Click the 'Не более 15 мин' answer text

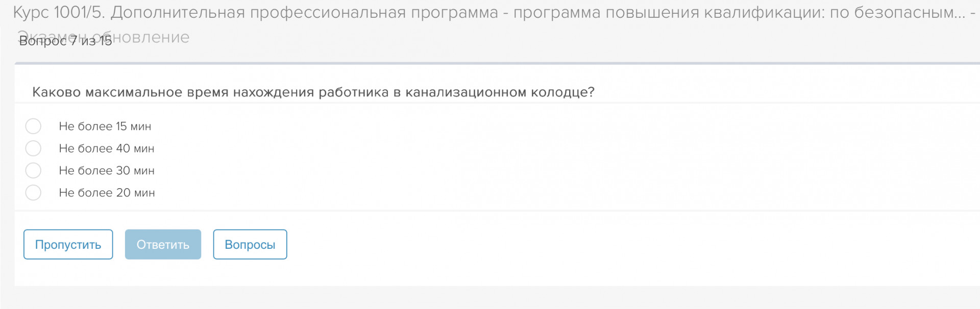tap(105, 126)
